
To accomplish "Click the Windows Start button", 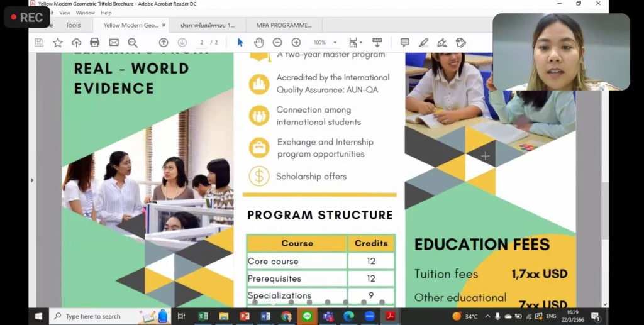I will click(x=38, y=316).
